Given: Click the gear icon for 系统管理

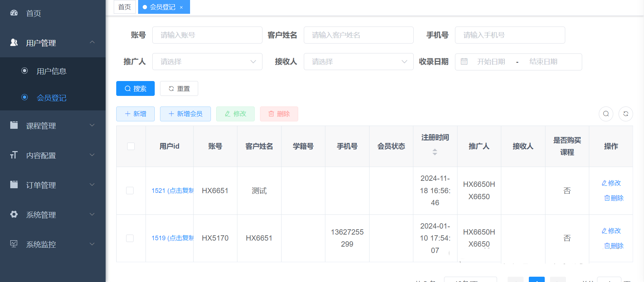Looking at the screenshot, I should [x=14, y=214].
